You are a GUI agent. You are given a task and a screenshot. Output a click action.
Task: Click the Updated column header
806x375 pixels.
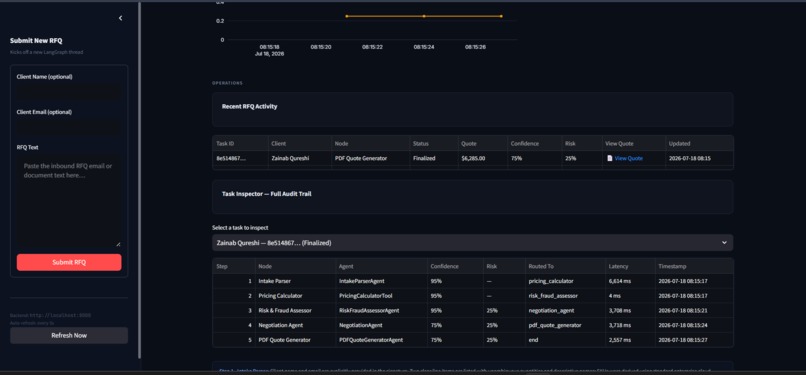pyautogui.click(x=699, y=143)
